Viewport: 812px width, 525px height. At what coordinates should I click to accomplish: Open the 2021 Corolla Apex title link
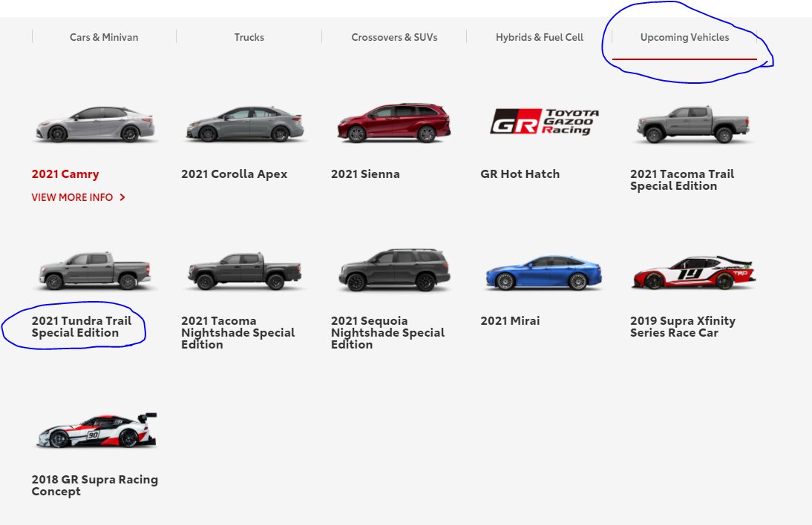pos(234,174)
